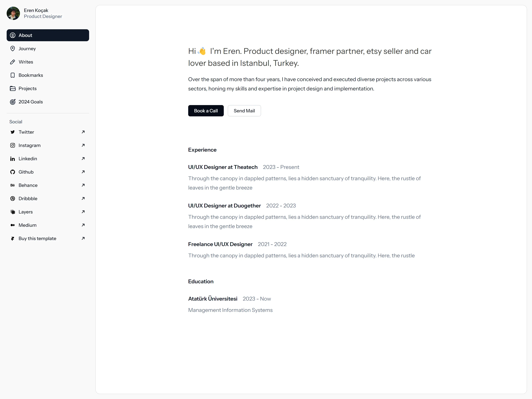This screenshot has height=399, width=532.
Task: Go to the Projects page
Action: click(48, 88)
